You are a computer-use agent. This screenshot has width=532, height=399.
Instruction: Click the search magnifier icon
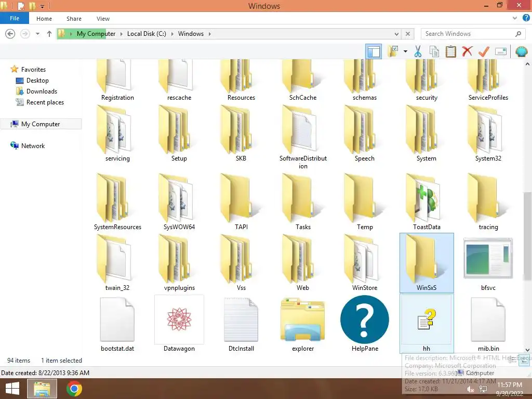coord(518,34)
